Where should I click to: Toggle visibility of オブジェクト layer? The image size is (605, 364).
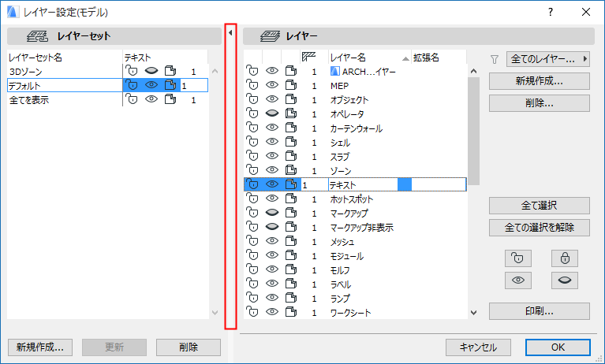click(x=272, y=100)
